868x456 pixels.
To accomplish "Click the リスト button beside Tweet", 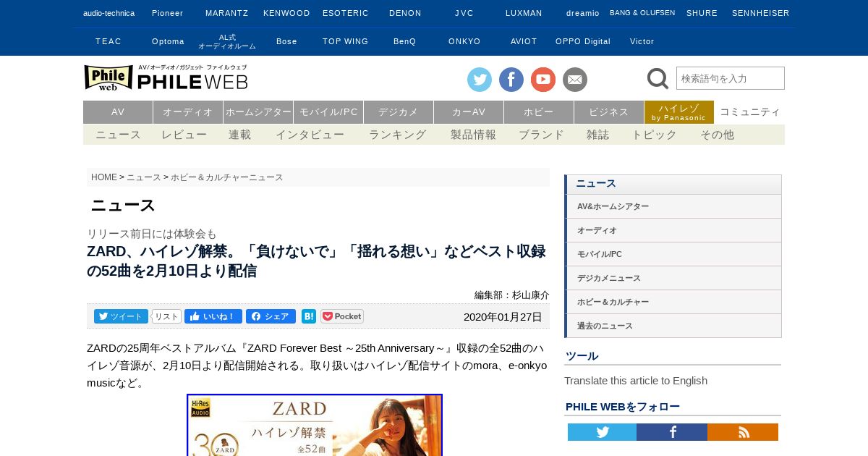I will 166,316.
